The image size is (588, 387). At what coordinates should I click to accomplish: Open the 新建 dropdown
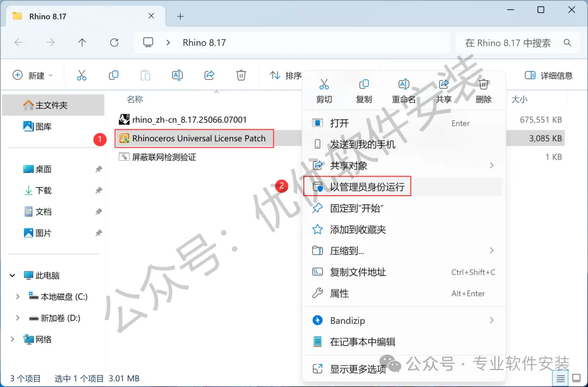point(33,75)
